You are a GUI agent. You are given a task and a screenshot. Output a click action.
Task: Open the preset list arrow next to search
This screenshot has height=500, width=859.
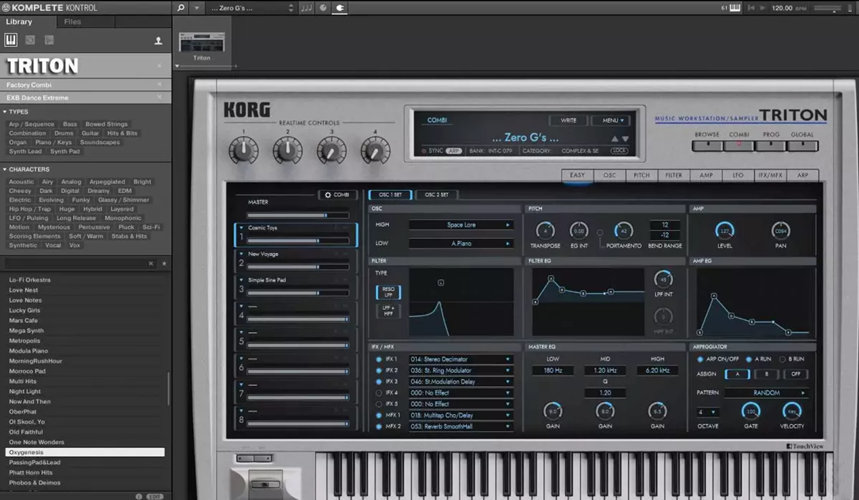[197, 8]
